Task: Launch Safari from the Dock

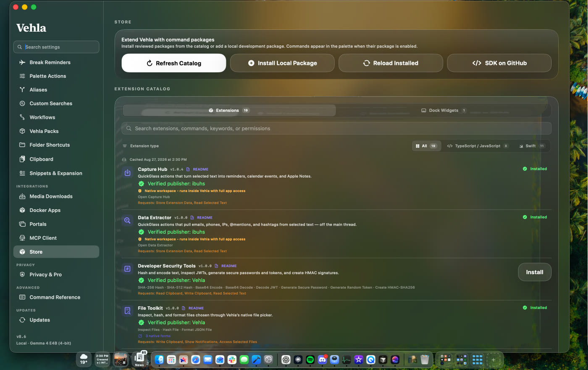Action: coord(196,359)
